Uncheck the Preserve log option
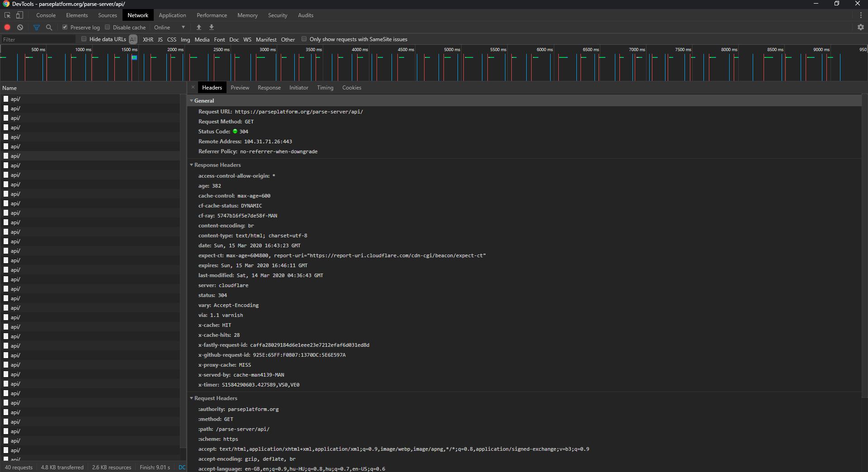This screenshot has width=868, height=472. (x=65, y=27)
